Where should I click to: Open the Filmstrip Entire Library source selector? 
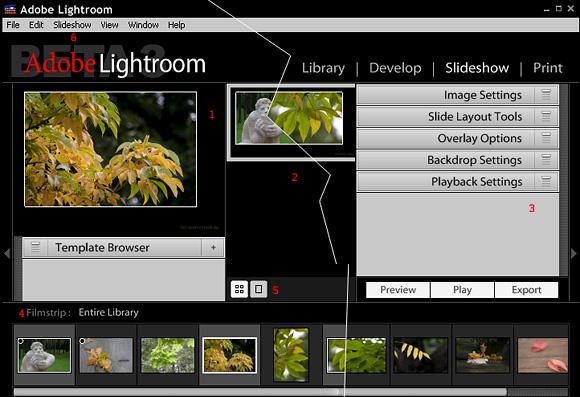(108, 313)
